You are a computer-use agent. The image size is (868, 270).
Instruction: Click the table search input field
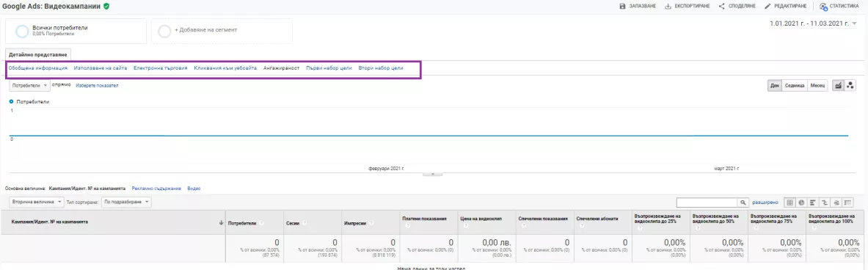707,202
